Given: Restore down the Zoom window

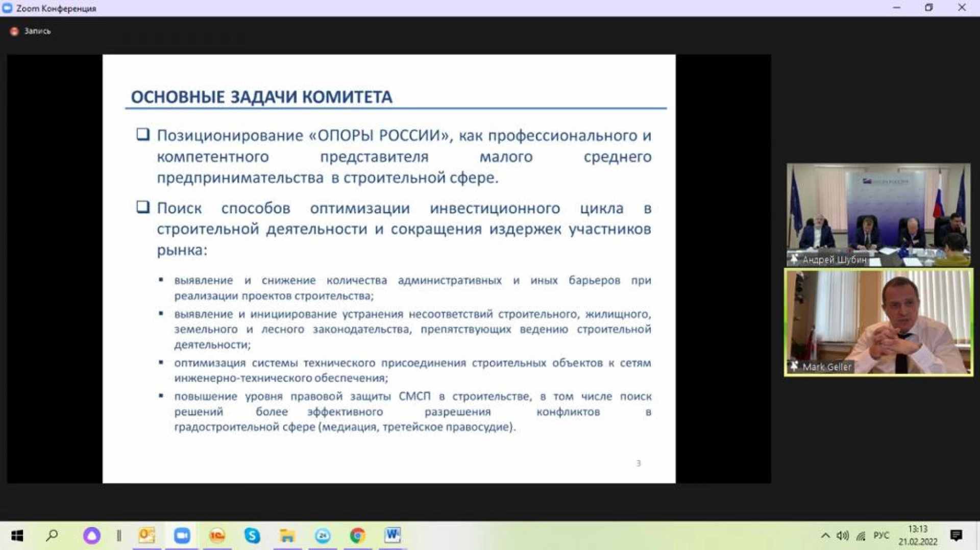Looking at the screenshot, I should (929, 8).
